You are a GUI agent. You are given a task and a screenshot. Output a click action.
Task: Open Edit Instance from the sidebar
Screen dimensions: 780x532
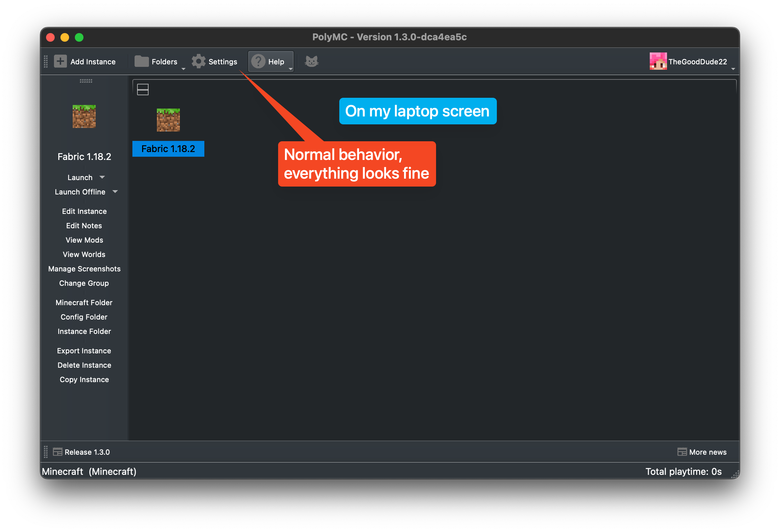[84, 211]
